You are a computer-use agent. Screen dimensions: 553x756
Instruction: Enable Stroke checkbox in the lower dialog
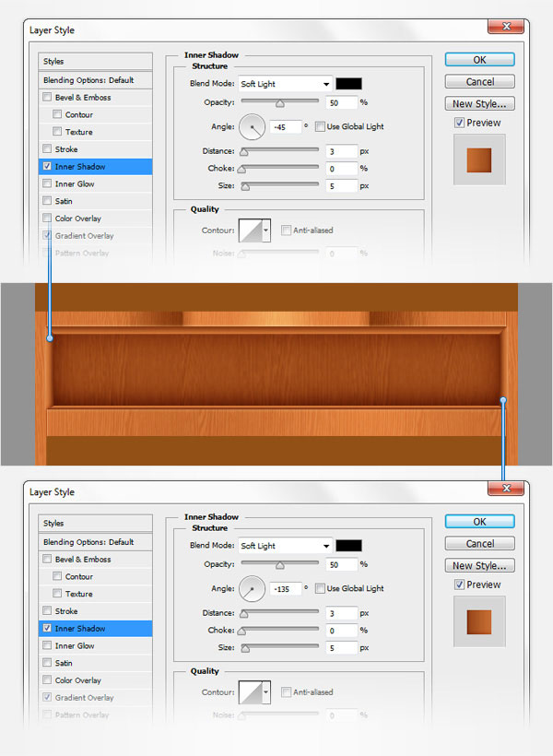[47, 610]
